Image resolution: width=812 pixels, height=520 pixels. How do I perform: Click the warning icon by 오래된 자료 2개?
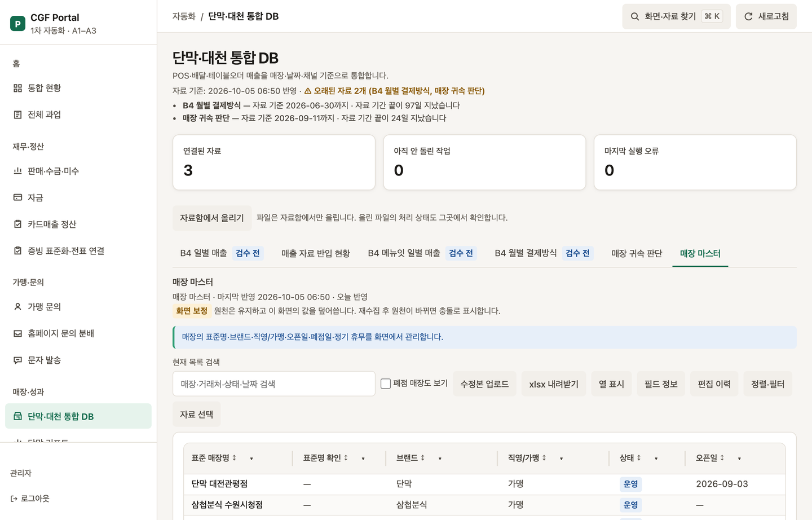pyautogui.click(x=308, y=91)
